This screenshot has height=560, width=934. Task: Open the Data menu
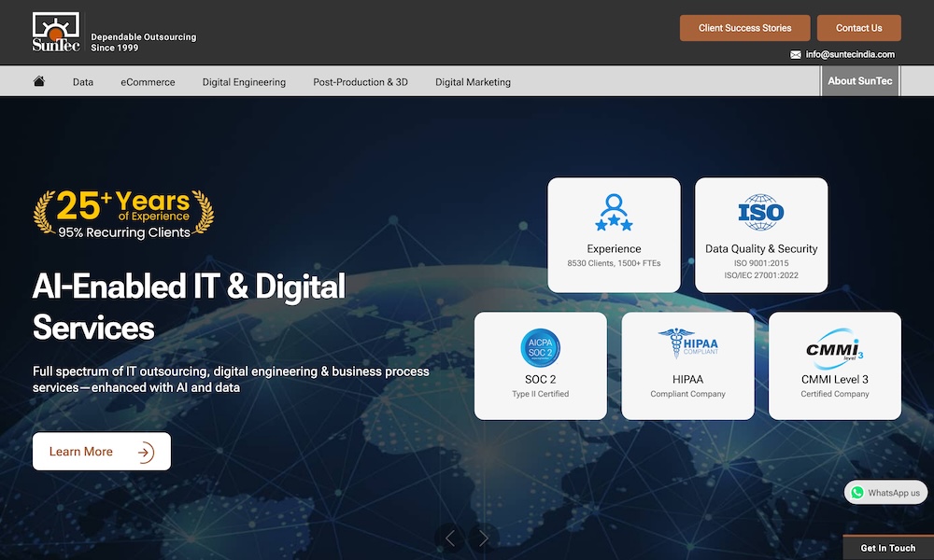pos(83,82)
